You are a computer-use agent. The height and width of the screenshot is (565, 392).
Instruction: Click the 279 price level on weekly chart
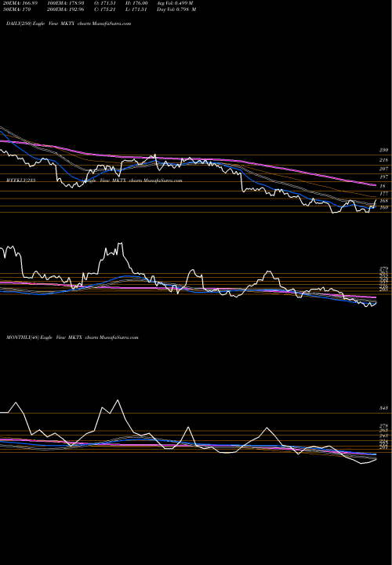point(383,269)
